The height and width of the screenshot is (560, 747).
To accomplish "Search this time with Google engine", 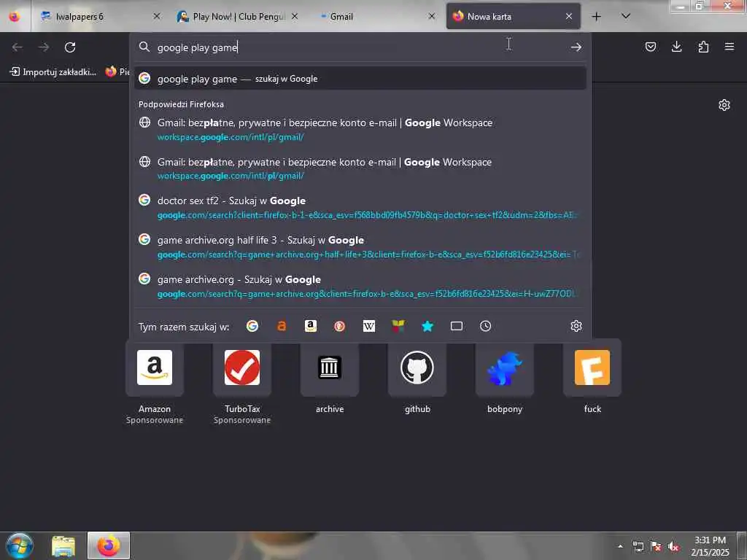I will click(252, 326).
